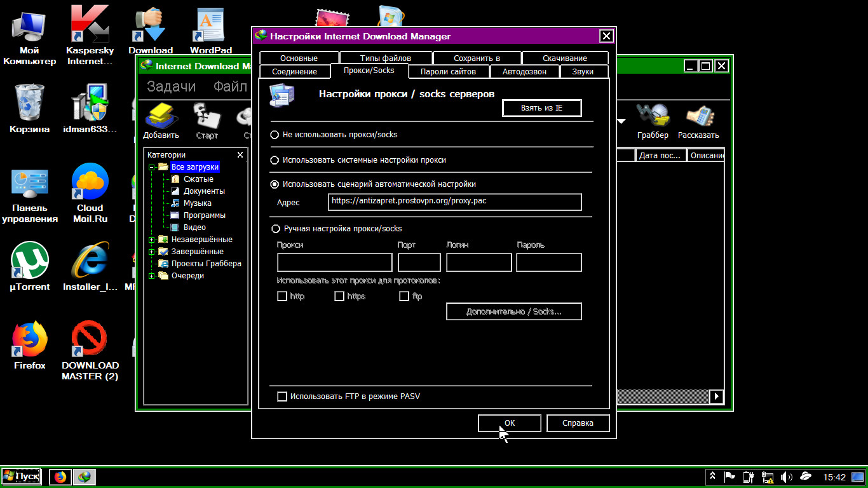Click the Добавить (Add) toolbar icon in IDM
868x488 pixels.
pos(161,121)
